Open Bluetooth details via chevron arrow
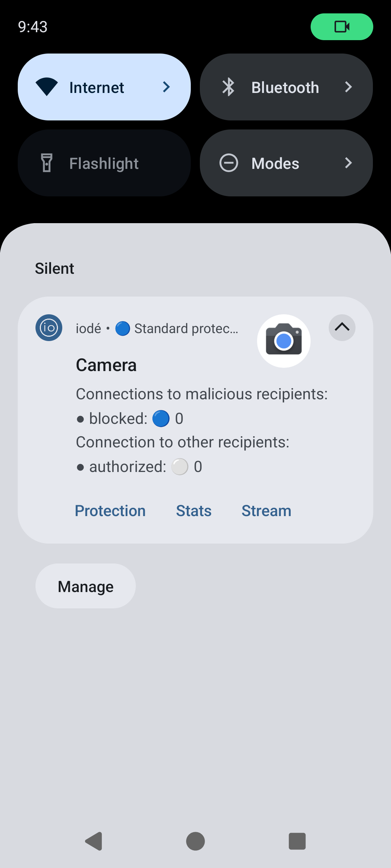The image size is (391, 868). click(x=348, y=87)
